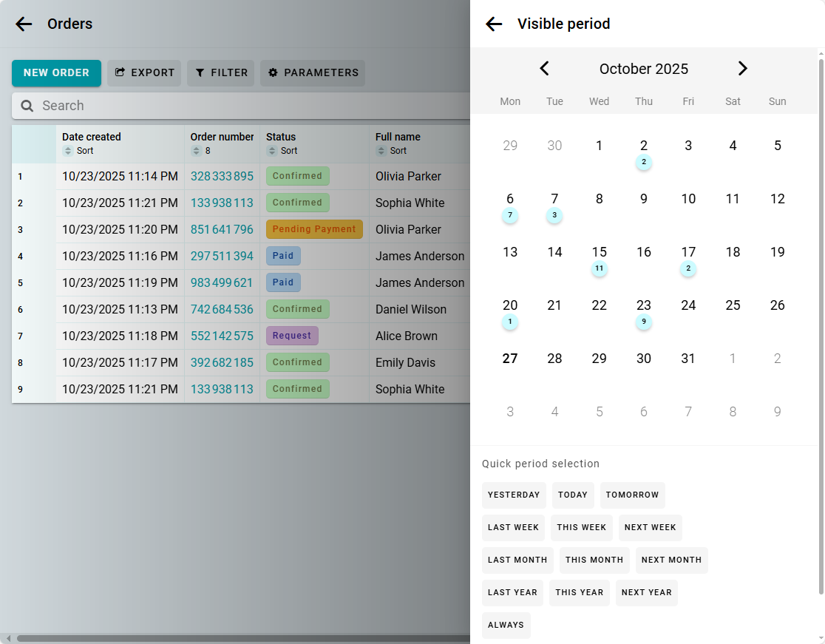Viewport: 825px width, 644px height.
Task: Select Last Month quick period
Action: pyautogui.click(x=517, y=560)
